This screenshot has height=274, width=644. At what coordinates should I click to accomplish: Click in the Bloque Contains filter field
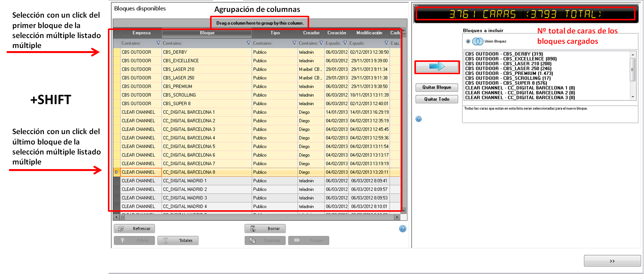tap(204, 43)
